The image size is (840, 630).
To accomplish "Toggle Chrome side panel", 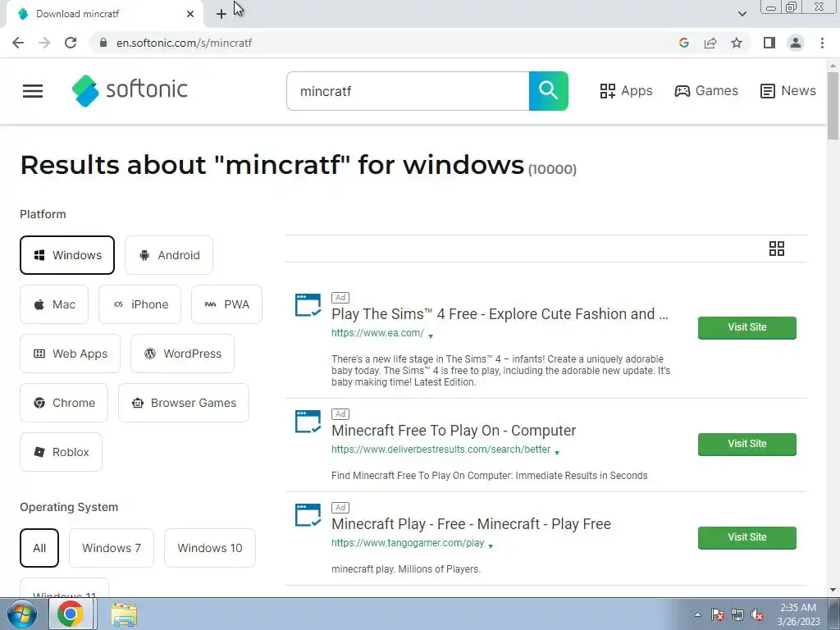I will 769,43.
